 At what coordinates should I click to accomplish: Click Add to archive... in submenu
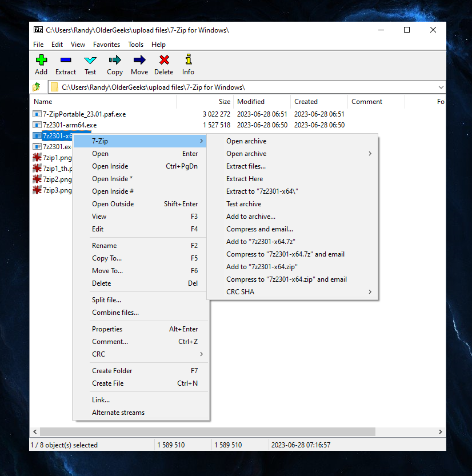coord(293,217)
